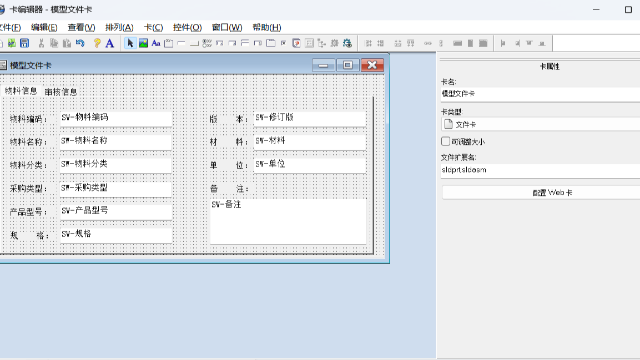Click the make same size icon
Viewport: 640px width, 360px height.
point(483,43)
